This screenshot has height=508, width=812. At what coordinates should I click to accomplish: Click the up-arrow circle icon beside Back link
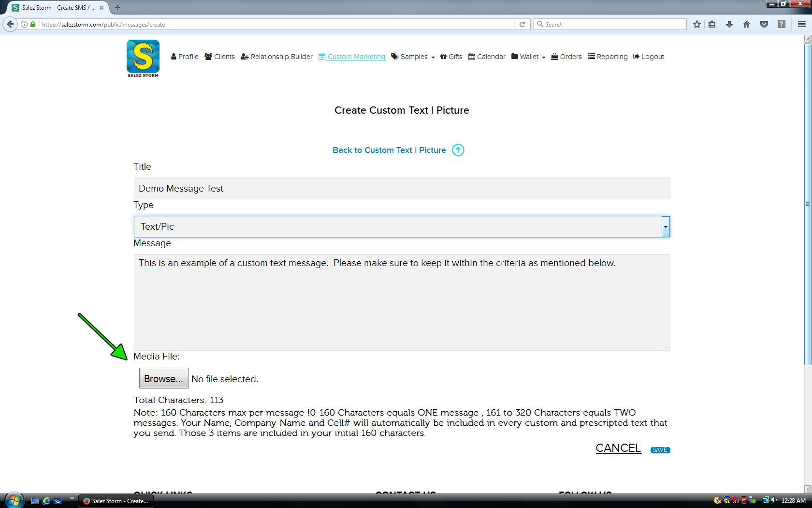[458, 150]
